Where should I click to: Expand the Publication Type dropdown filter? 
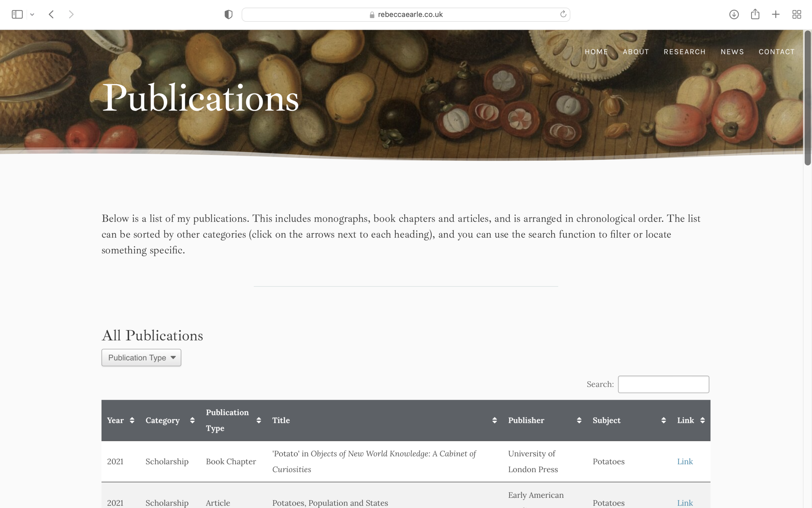(x=141, y=358)
